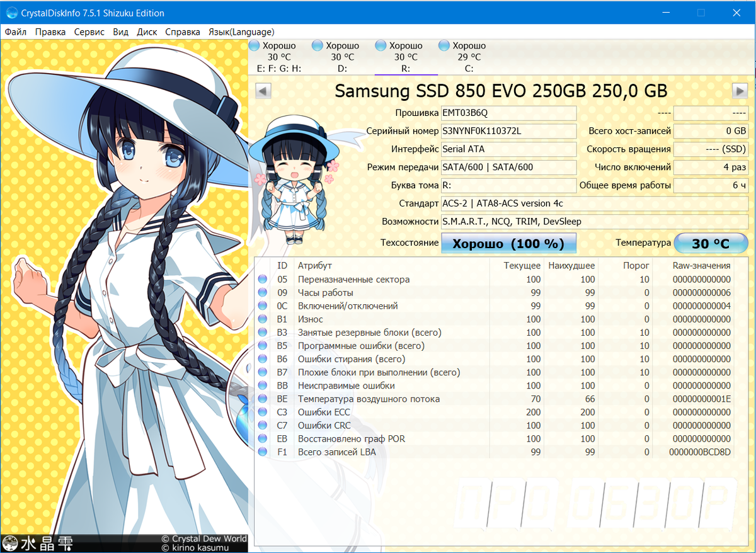The width and height of the screenshot is (756, 553).
Task: Select the Восстановлено граф POR row
Action: pyautogui.click(x=496, y=438)
